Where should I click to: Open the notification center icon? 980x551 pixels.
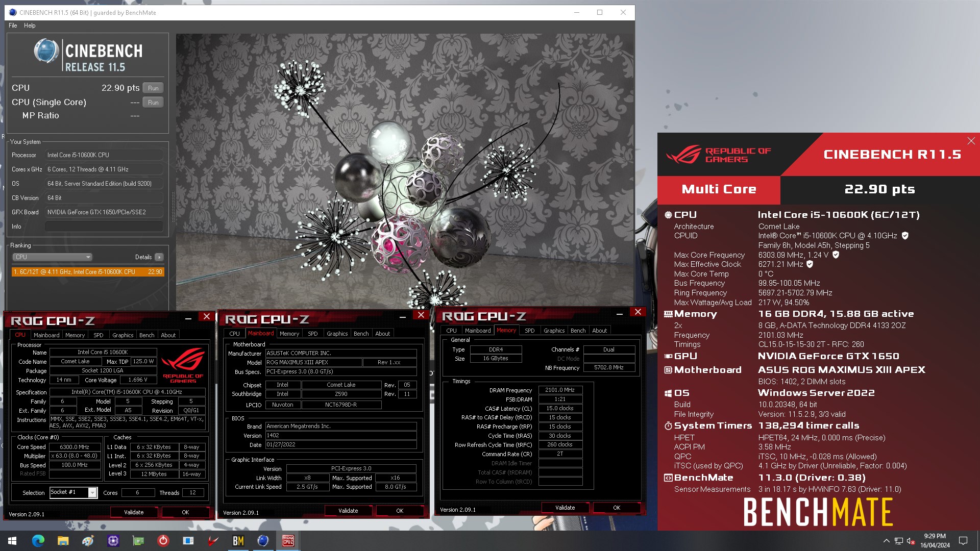coord(963,541)
